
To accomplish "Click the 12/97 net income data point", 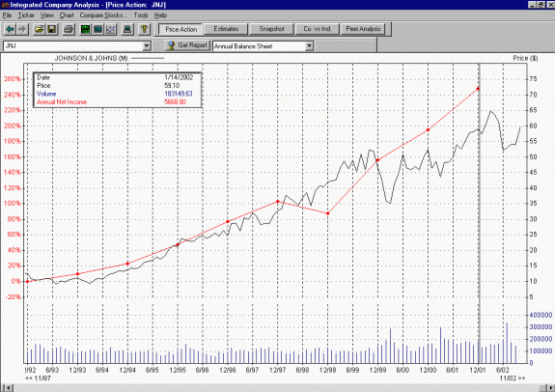I will click(278, 202).
